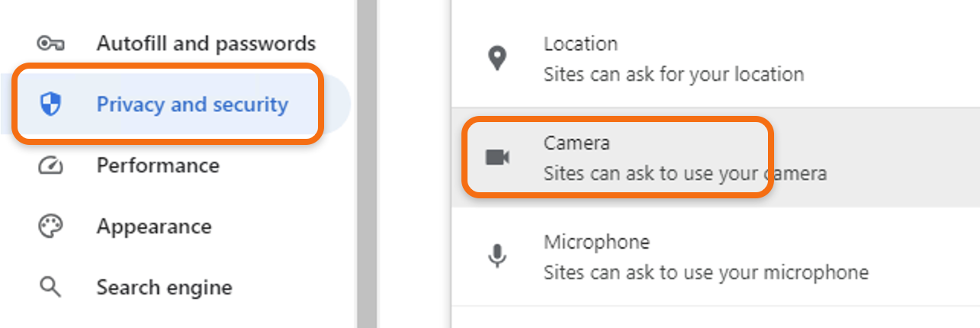980x328 pixels.
Task: Go to the Performance settings label
Action: click(158, 166)
